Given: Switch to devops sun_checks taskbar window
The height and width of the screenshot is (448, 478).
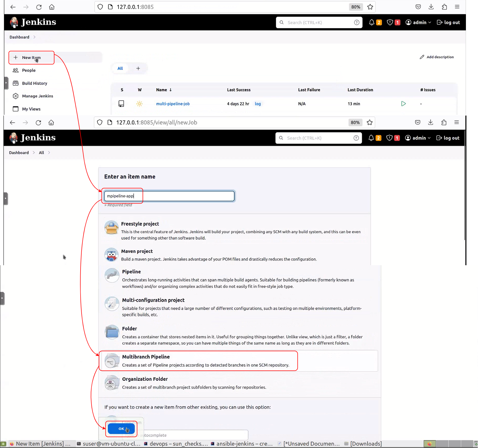Looking at the screenshot, I should 176,444.
